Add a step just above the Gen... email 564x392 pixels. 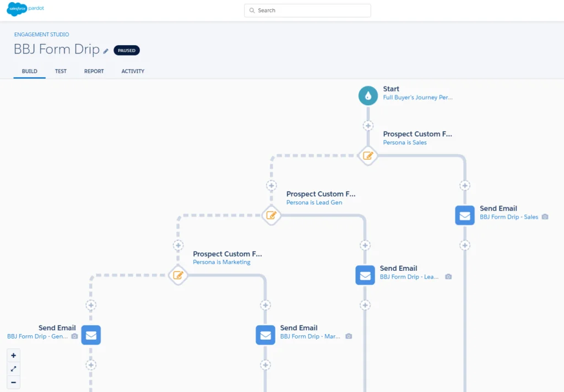click(91, 306)
